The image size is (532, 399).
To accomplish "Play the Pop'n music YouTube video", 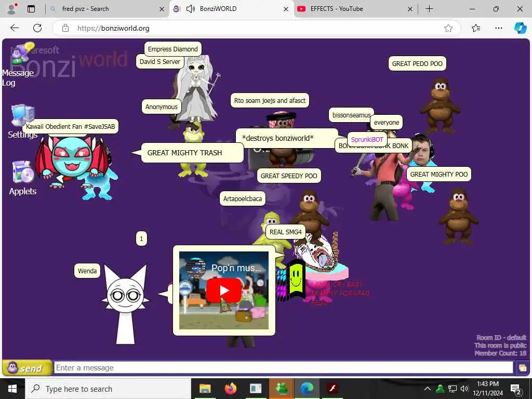I will tap(223, 290).
